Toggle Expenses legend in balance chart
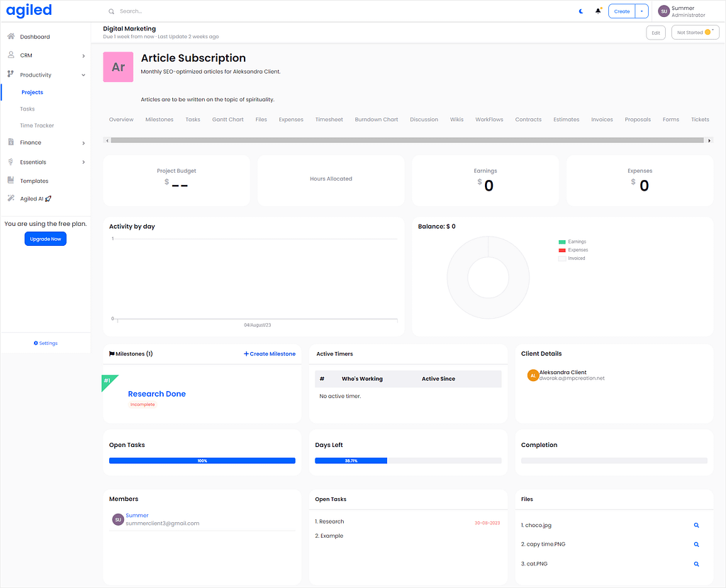Screen dimensions: 726x588 pyautogui.click(x=573, y=250)
